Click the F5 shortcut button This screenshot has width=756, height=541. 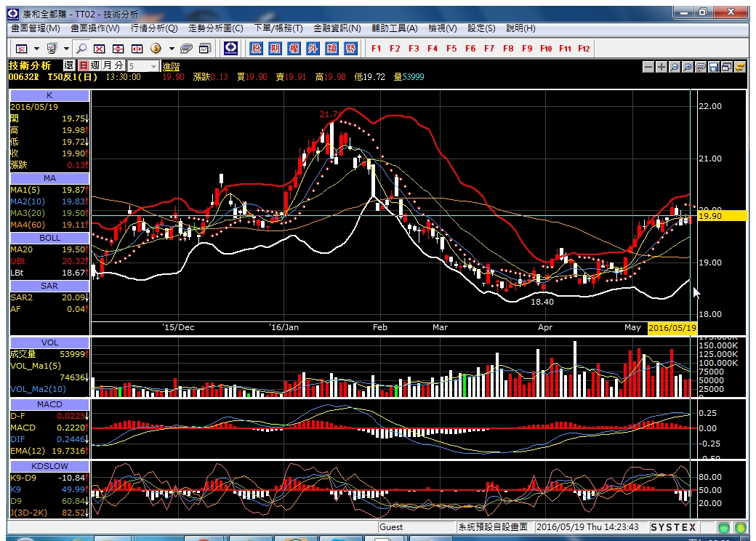click(451, 49)
